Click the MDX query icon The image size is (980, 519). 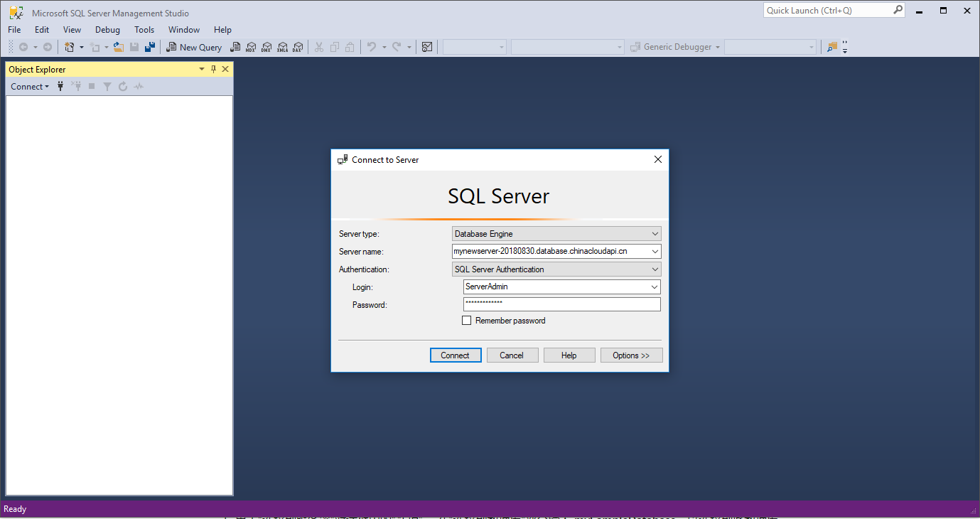(251, 47)
